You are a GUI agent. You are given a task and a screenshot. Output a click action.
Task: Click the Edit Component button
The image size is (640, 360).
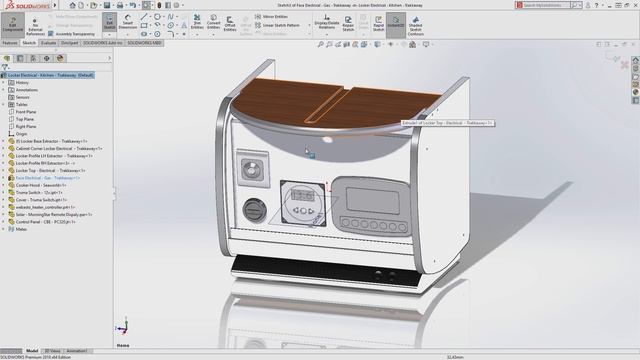point(13,25)
